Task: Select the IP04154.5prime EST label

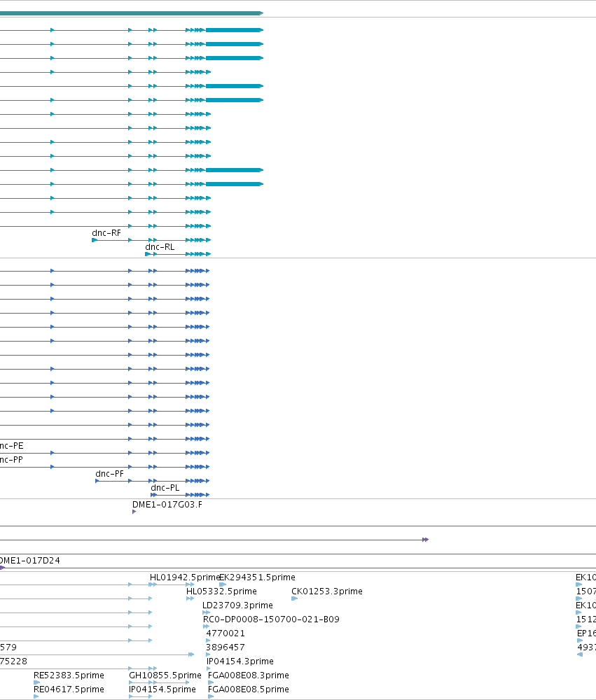Action: (162, 689)
